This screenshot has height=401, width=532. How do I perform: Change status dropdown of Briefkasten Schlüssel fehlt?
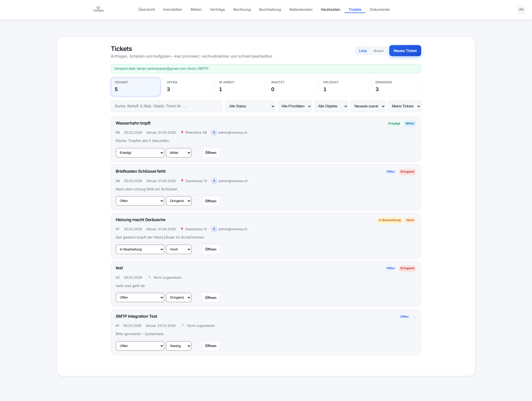[x=140, y=201]
